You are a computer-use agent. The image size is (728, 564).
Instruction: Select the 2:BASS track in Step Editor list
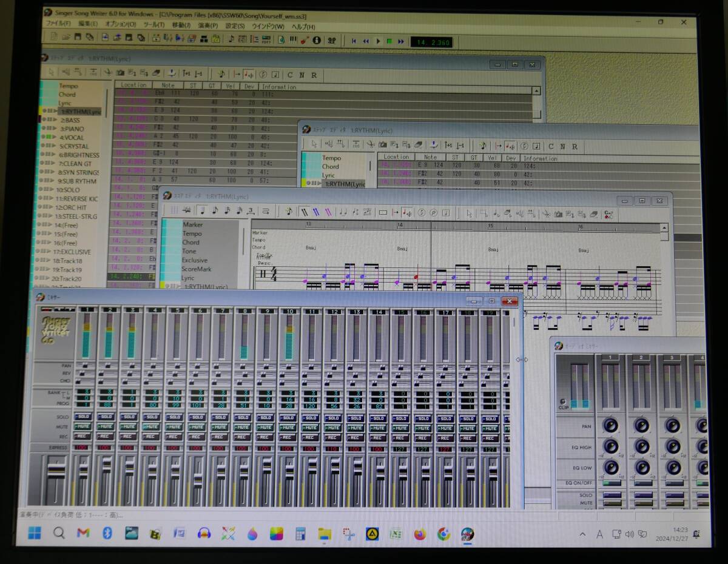coord(70,120)
